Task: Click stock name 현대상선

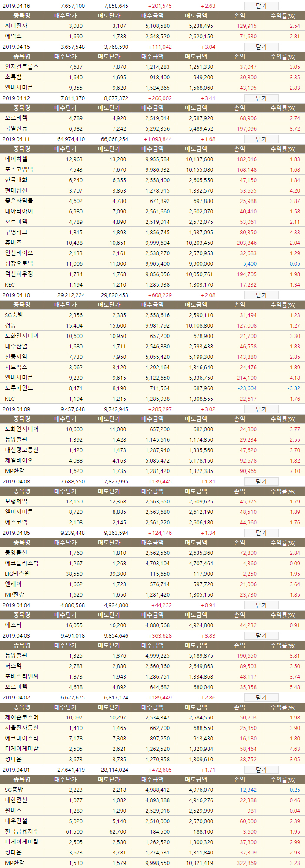Action: (16, 191)
